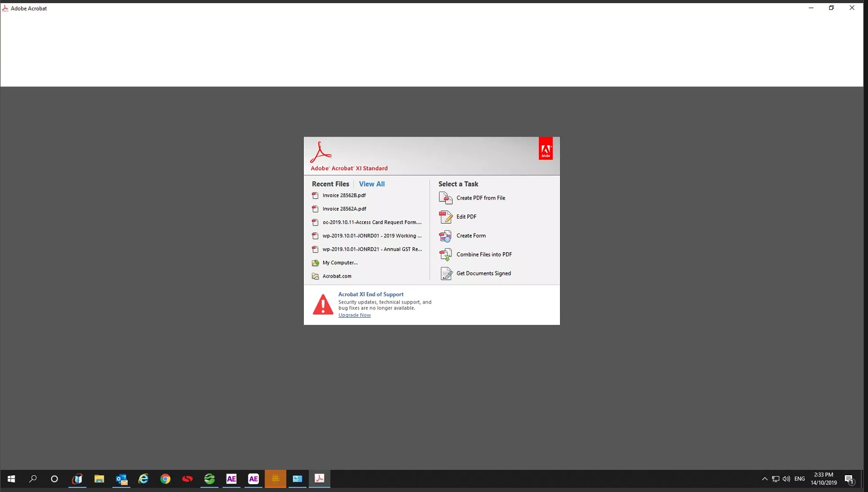Open the Windows Start menu
The width and height of the screenshot is (868, 492).
tap(11, 479)
